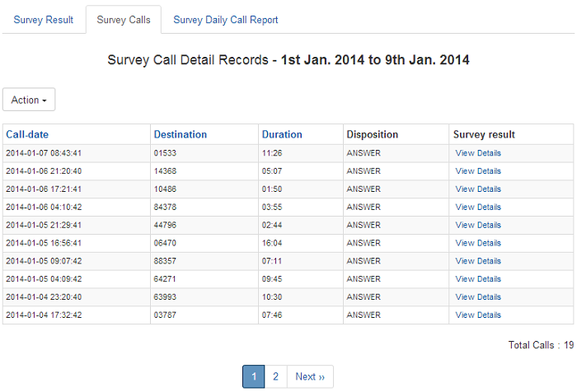Switch to the Survey Result tab
This screenshot has width=577, height=392.
(x=44, y=20)
